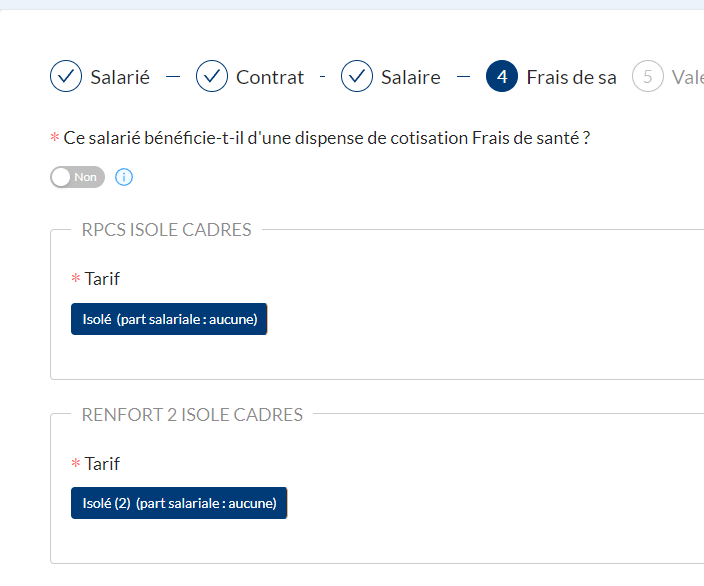This screenshot has height=586, width=704.
Task: Select the Isolé (part salariale : aucune) tarif
Action: point(169,319)
